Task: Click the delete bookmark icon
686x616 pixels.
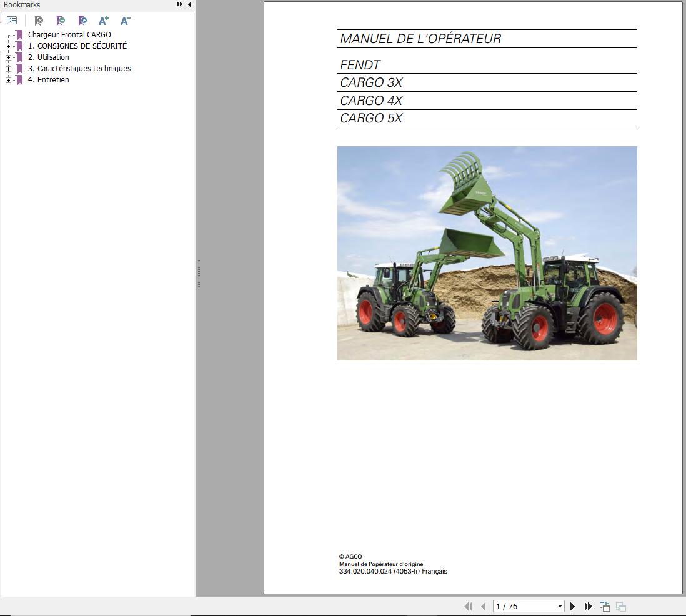Action: [x=39, y=21]
